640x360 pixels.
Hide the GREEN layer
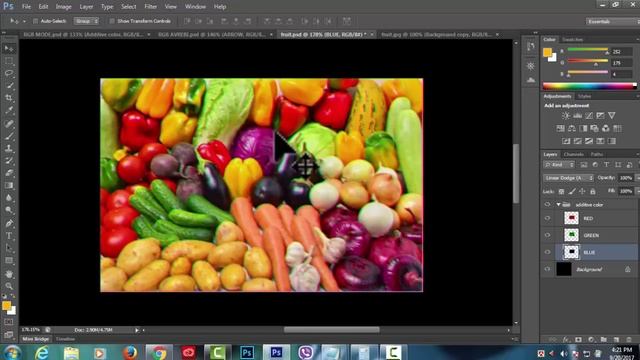547,235
